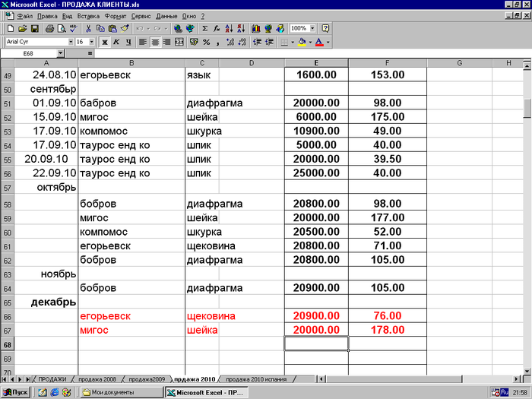The width and height of the screenshot is (532, 399).
Task: Click the Cut scissors icon
Action: coord(89,28)
